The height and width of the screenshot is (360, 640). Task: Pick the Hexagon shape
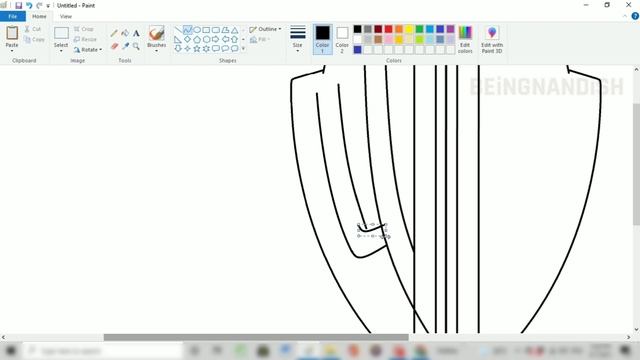coord(206,39)
